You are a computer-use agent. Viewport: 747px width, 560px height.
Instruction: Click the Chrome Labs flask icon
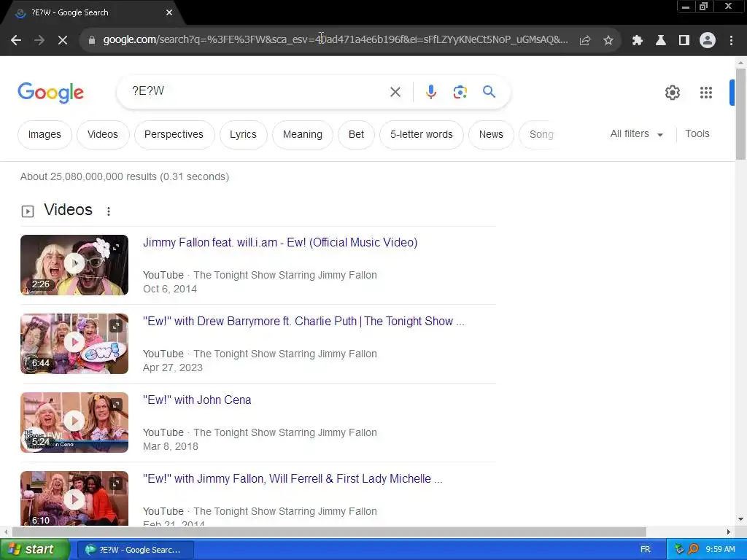point(661,41)
